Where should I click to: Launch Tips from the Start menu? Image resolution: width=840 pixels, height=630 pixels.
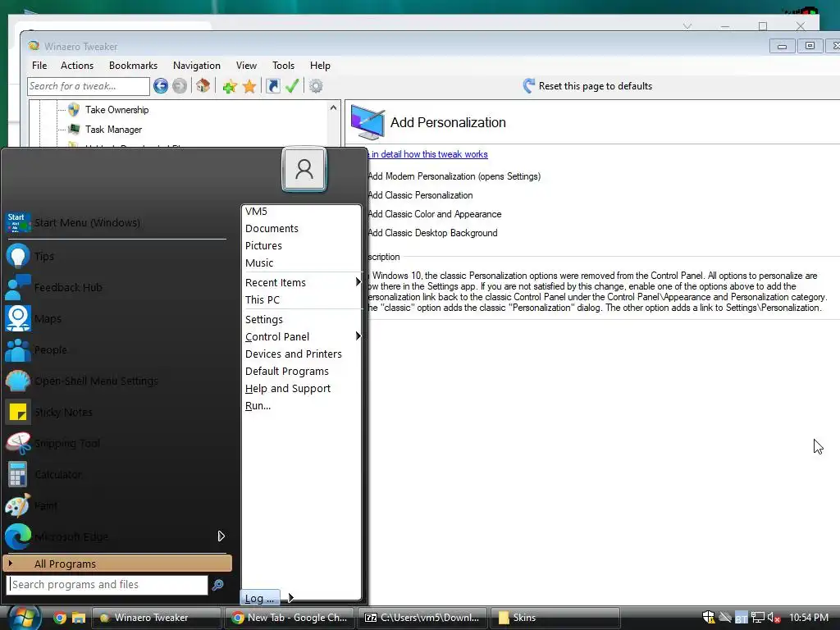(115, 256)
